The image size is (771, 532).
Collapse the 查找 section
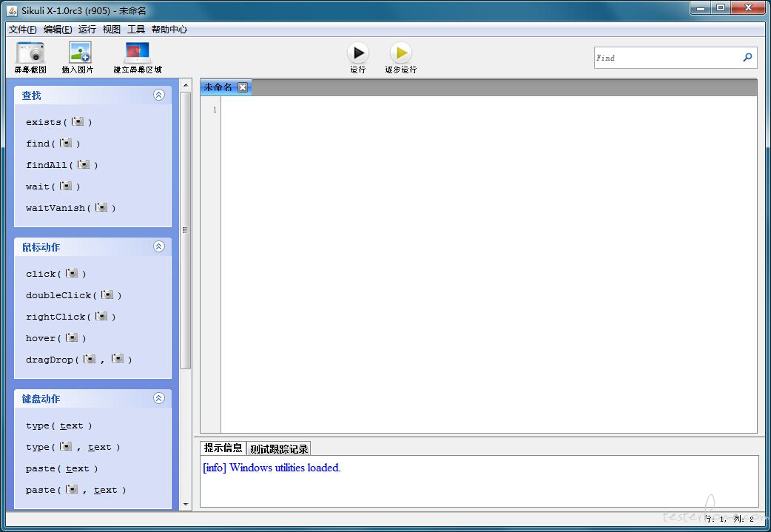(x=159, y=95)
